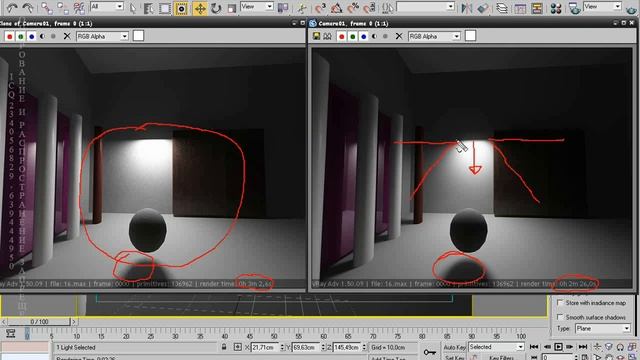The width and height of the screenshot is (640, 360).
Task: Toggle green channel in left frame window
Action: [21, 36]
